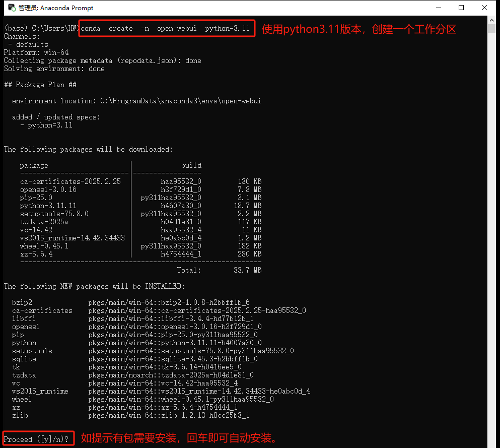Click the 'tzdata-2025a' download table row
Viewport: 500px width, 448px height.
pyautogui.click(x=140, y=222)
